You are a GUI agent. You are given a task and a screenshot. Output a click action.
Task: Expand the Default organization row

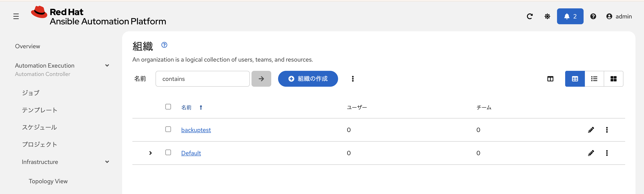click(x=150, y=153)
